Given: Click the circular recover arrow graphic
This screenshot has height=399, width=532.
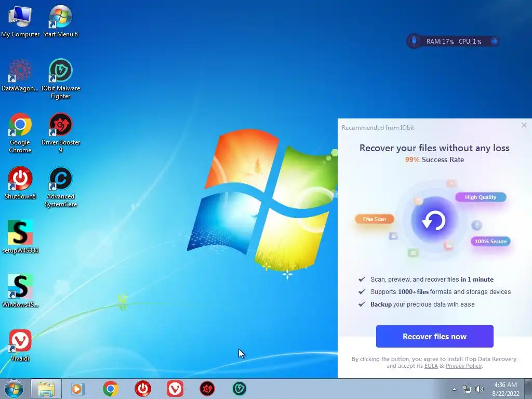Looking at the screenshot, I should [434, 220].
